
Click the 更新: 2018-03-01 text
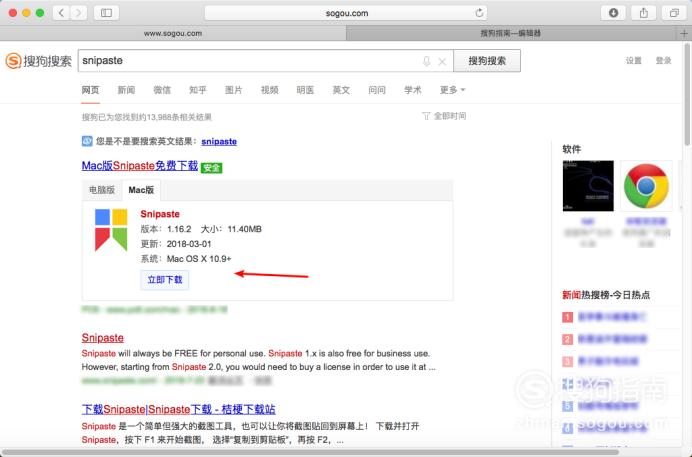coord(176,244)
